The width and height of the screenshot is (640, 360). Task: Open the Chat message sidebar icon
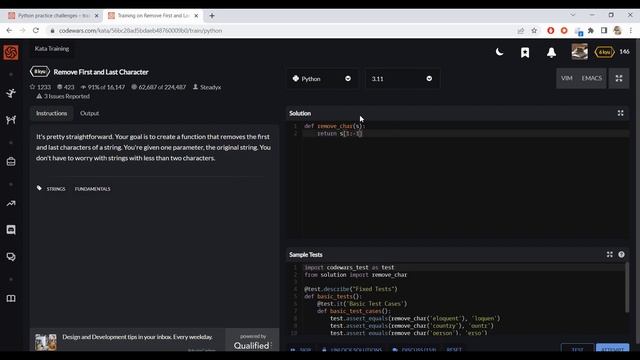pos(11,230)
